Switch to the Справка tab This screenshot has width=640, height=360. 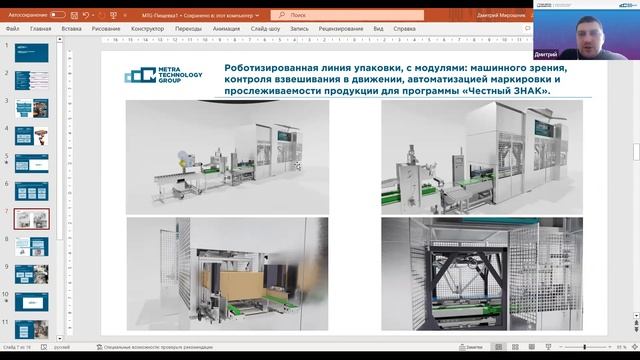pyautogui.click(x=404, y=29)
